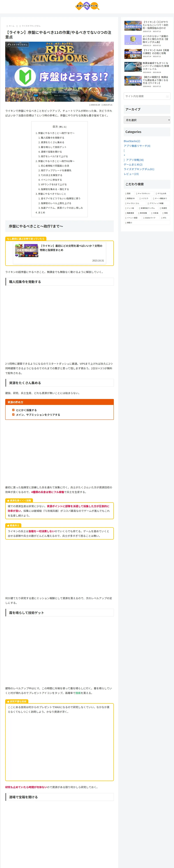Open レビュー(15) category
Screen dimensions: 174x868
131,174
